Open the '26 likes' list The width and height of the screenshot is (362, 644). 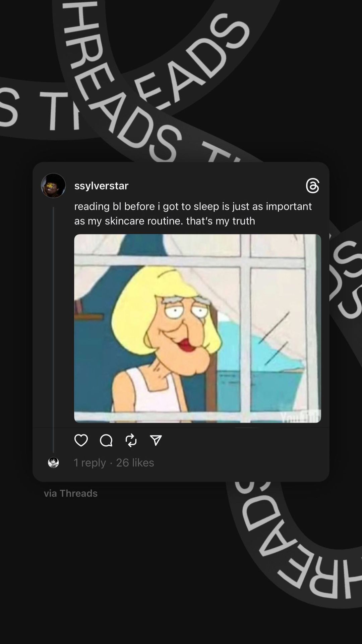(x=135, y=462)
